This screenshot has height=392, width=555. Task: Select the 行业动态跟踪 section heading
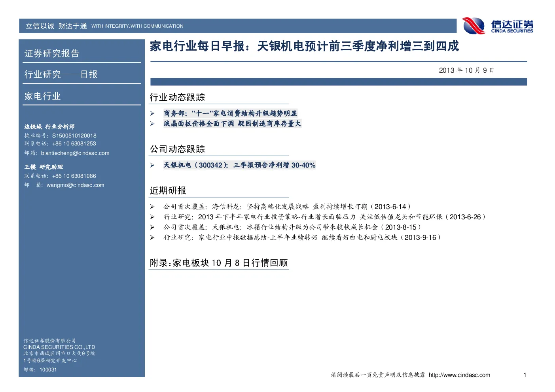[177, 97]
